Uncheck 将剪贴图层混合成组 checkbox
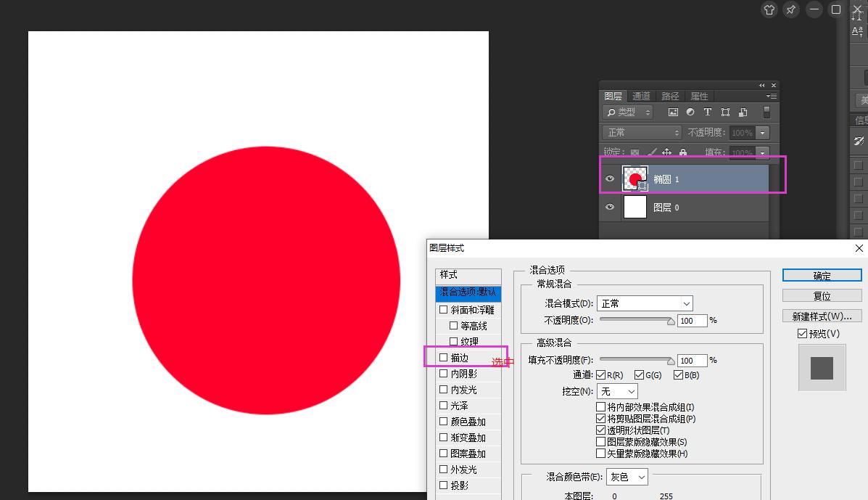868x500 pixels. [x=600, y=419]
